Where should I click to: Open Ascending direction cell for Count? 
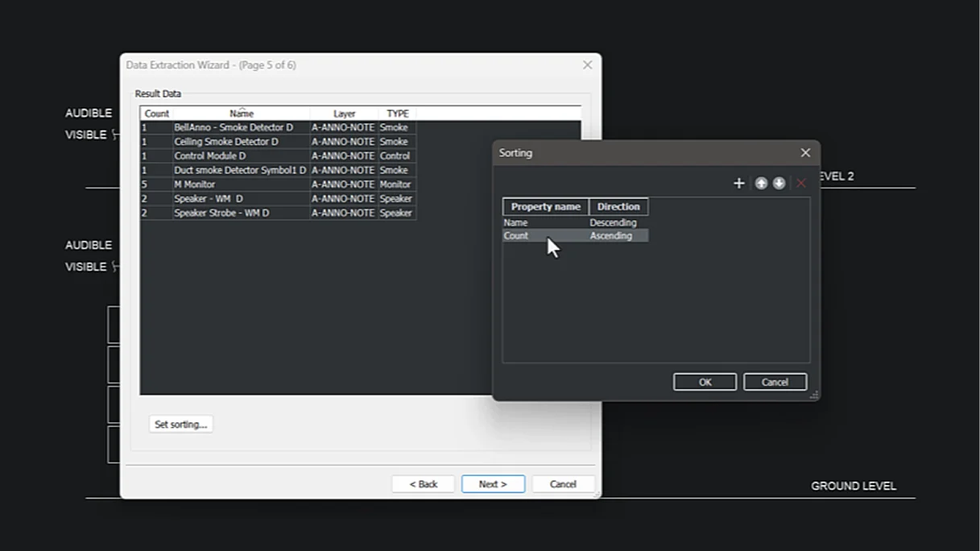[x=618, y=236]
